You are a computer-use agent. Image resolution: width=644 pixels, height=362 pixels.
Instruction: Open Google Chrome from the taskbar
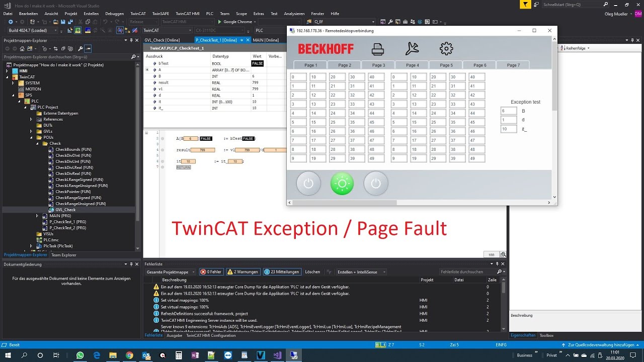(129, 355)
